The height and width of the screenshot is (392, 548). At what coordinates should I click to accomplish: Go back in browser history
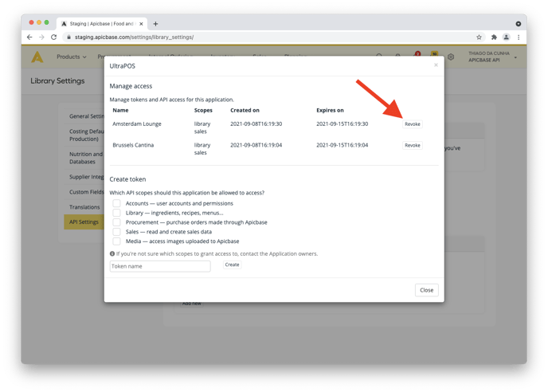[29, 37]
